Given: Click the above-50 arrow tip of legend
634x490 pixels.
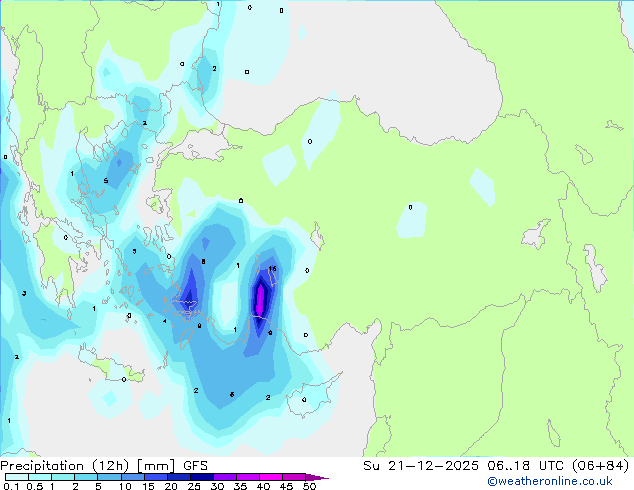Looking at the screenshot, I should click(x=317, y=477).
